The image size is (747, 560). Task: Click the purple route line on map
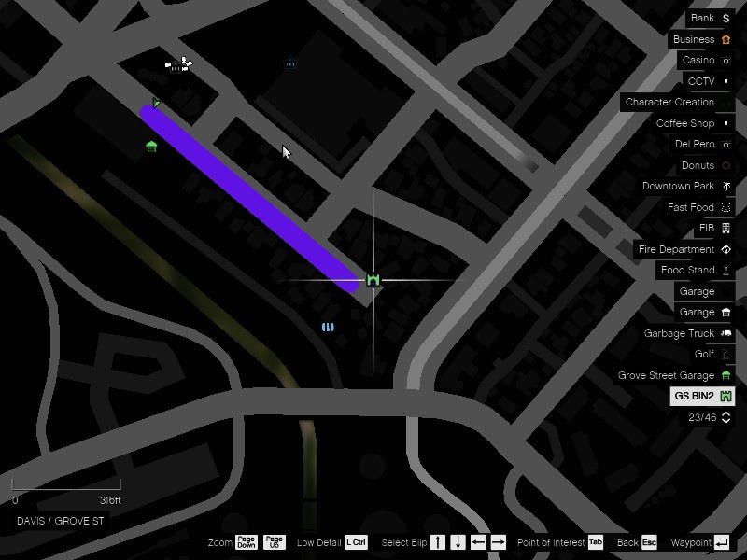pos(249,198)
